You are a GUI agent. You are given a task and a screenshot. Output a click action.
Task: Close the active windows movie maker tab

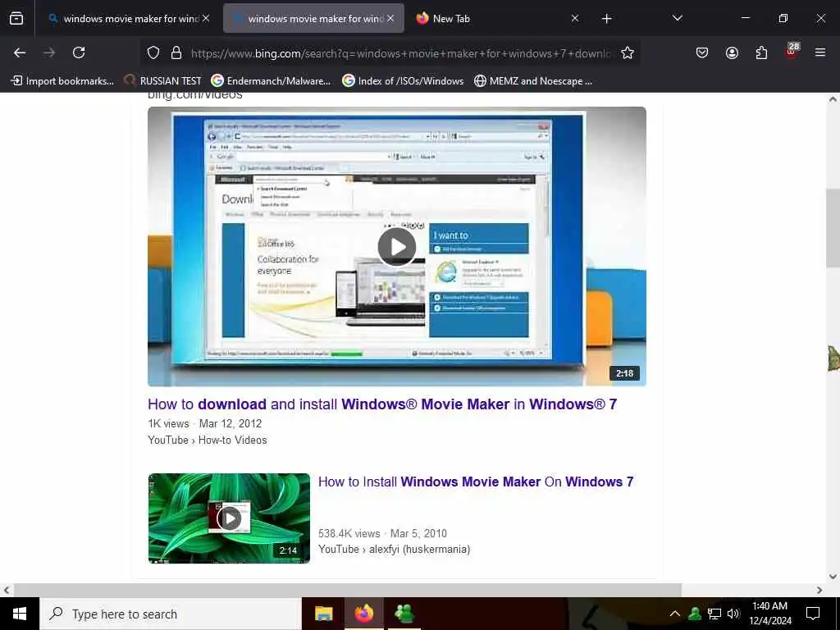pos(390,18)
